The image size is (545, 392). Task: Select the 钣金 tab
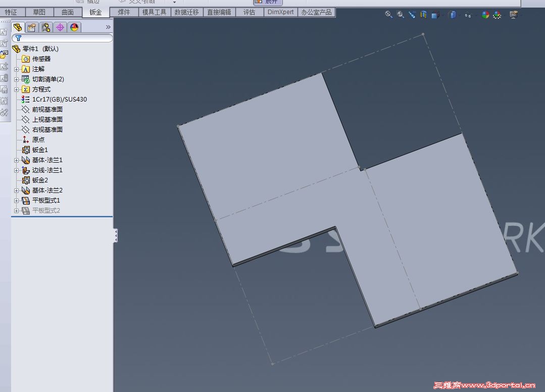(x=95, y=12)
